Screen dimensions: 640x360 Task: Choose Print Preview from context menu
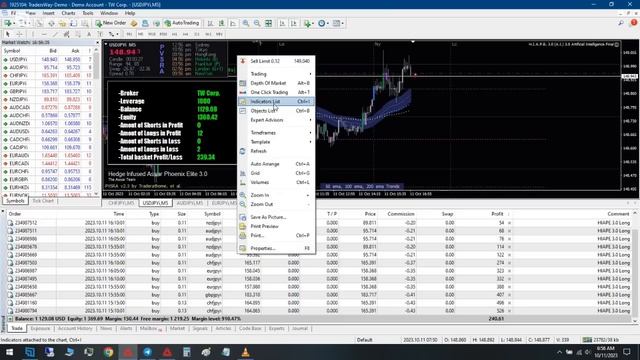pos(276,226)
